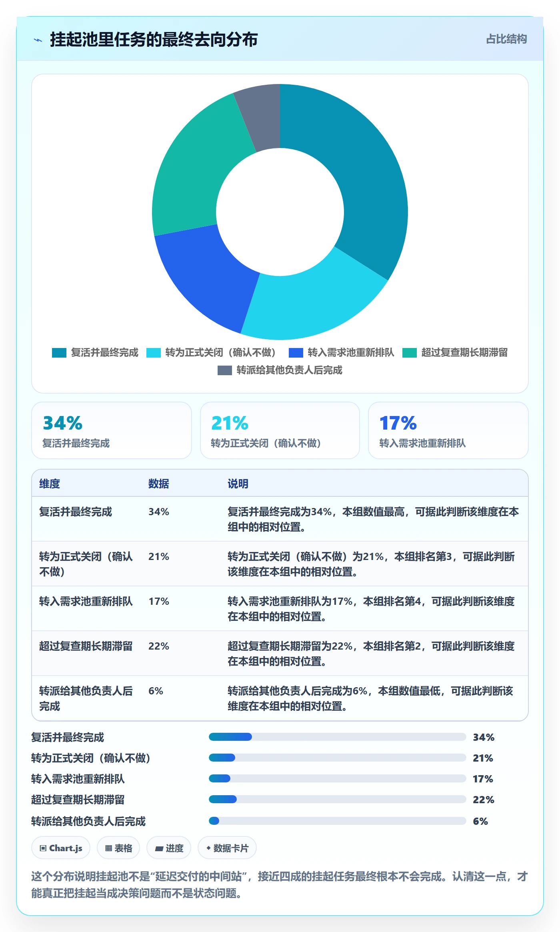Toggle the 转派给其他负责人后完成 legend swatch
The width and height of the screenshot is (560, 932).
(225, 370)
